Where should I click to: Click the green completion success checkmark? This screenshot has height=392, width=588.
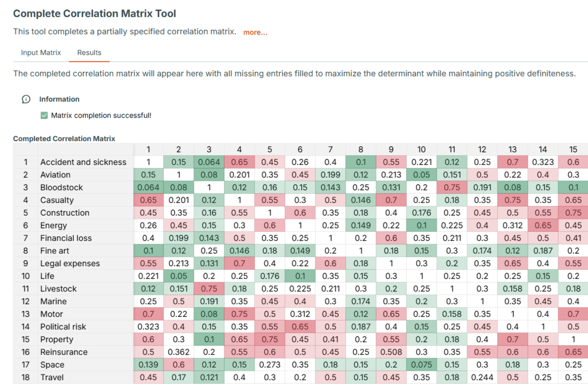pyautogui.click(x=44, y=115)
